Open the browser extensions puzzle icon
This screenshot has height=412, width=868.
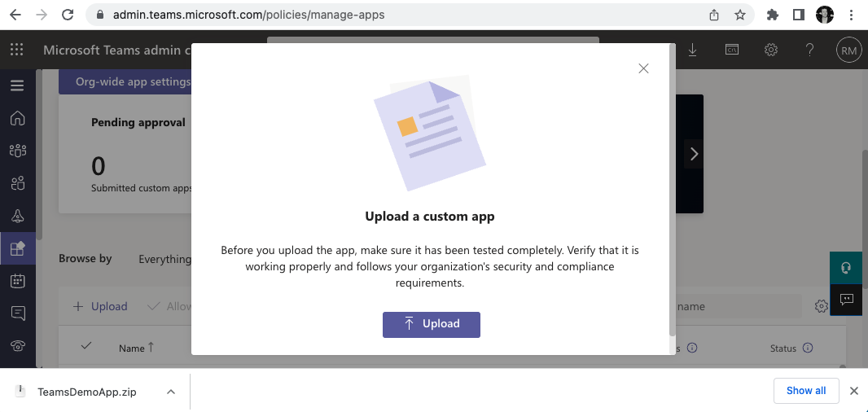(x=772, y=15)
